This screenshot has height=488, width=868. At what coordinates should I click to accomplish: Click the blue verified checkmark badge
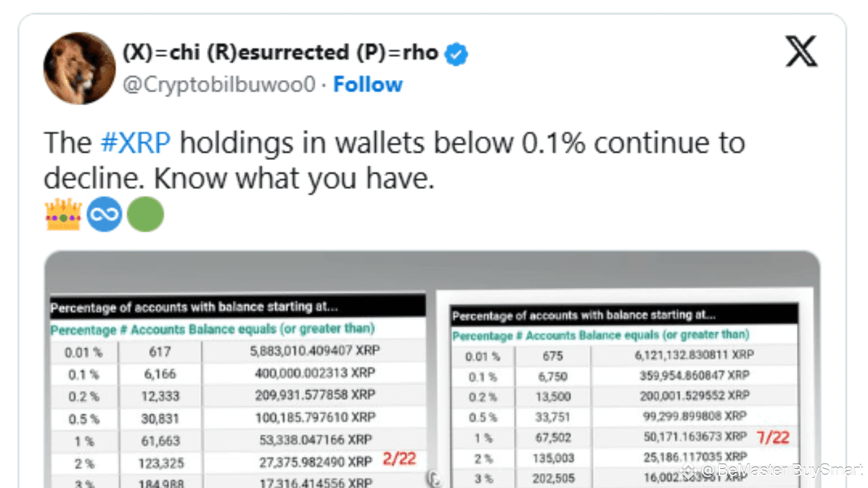pyautogui.click(x=456, y=53)
